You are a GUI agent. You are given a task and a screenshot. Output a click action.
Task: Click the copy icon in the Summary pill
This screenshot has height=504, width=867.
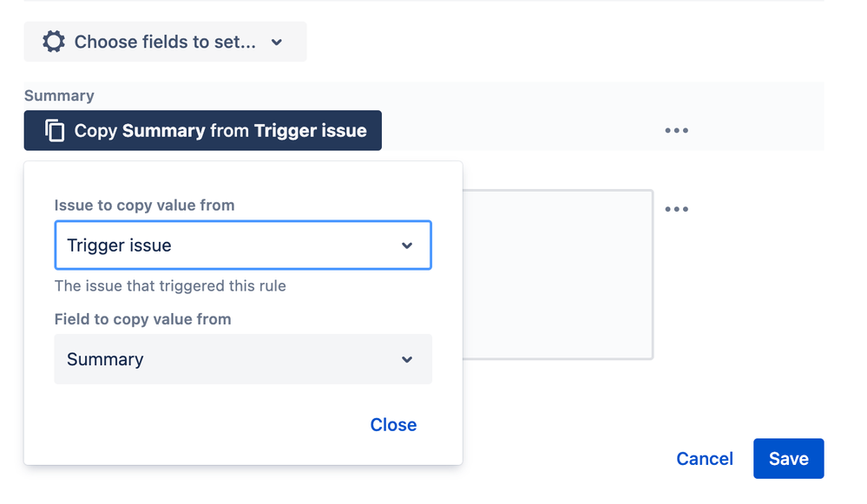[x=55, y=131]
